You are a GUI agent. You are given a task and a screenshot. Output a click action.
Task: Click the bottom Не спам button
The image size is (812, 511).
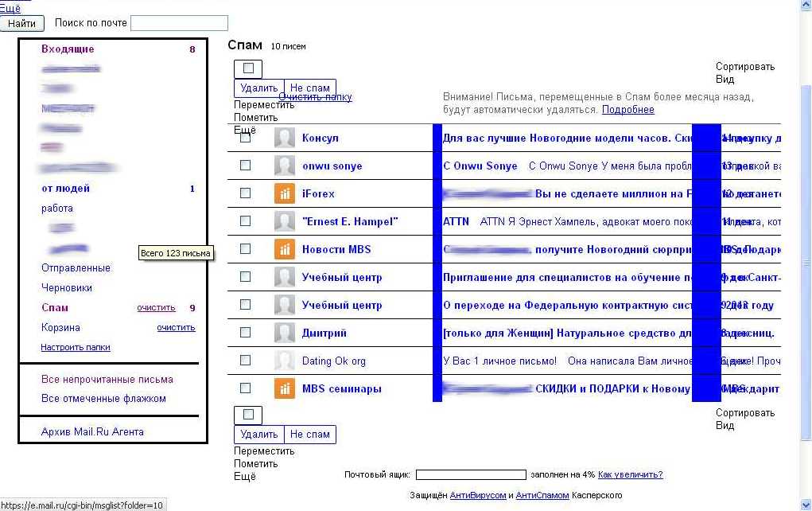click(x=310, y=435)
